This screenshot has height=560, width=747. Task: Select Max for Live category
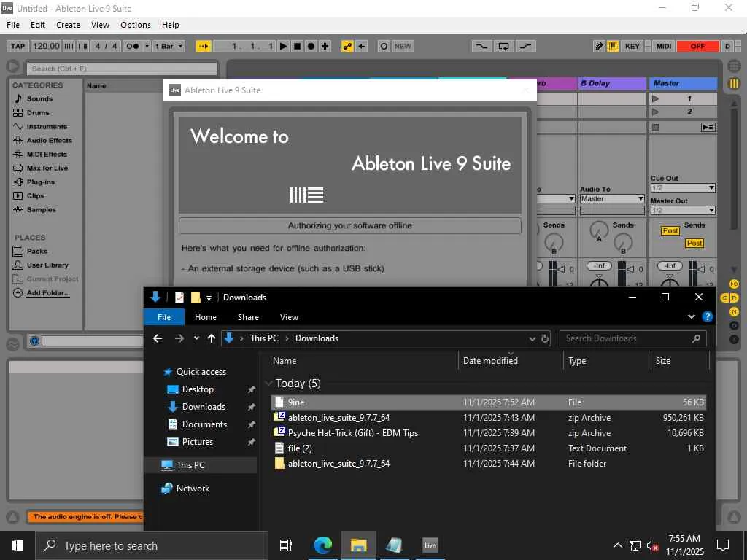47,168
